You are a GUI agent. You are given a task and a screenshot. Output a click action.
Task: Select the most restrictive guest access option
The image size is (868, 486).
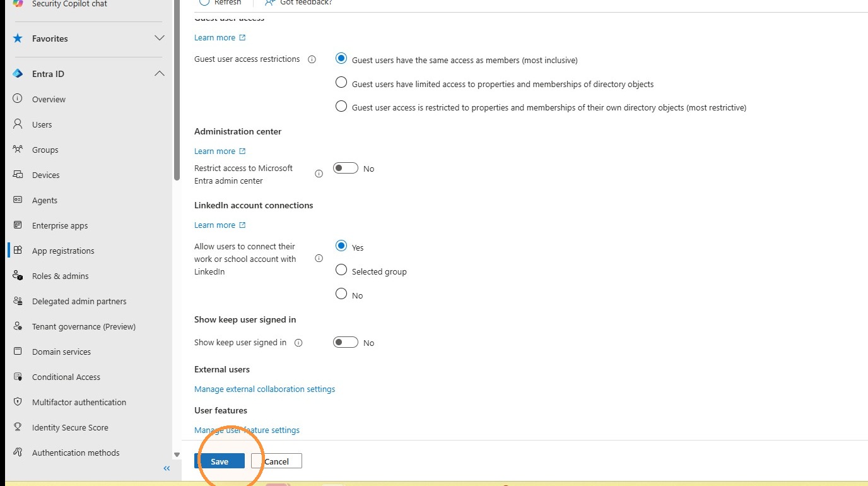341,107
